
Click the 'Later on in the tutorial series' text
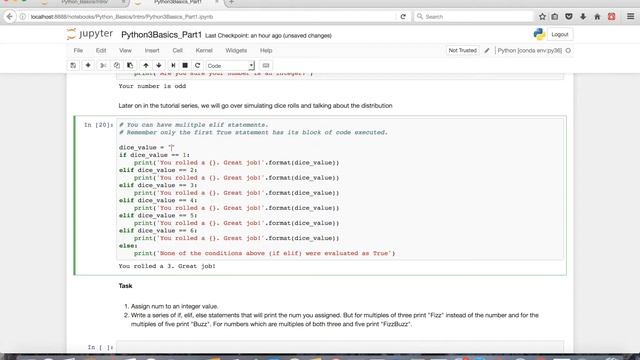255,105
